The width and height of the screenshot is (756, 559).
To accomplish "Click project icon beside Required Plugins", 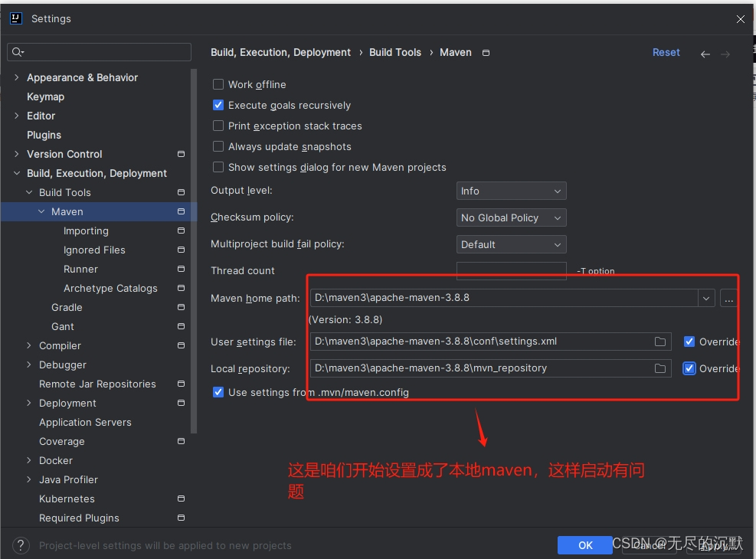I will (182, 518).
